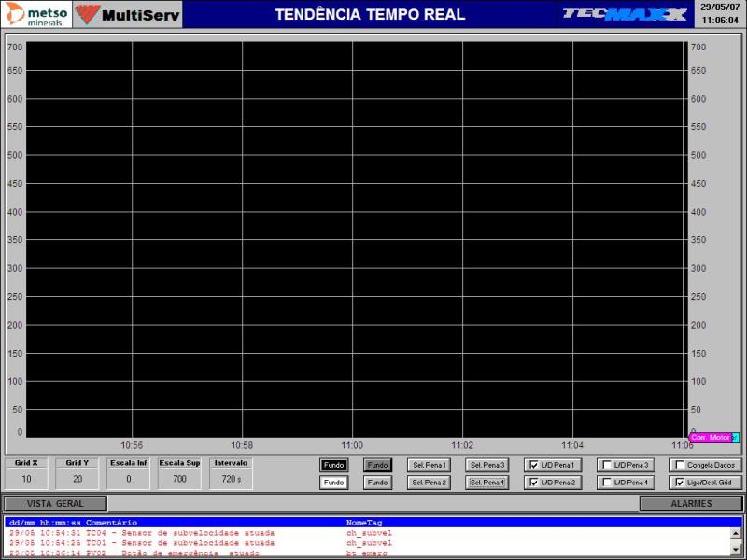The height and width of the screenshot is (560, 747).
Task: Click the 11:04 time axis label
Action: coord(572,445)
